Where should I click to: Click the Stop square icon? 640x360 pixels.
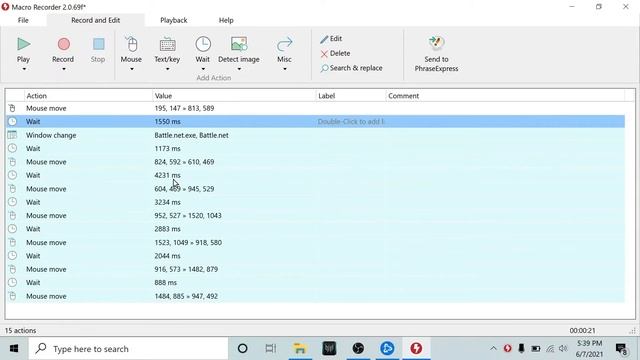(98, 44)
